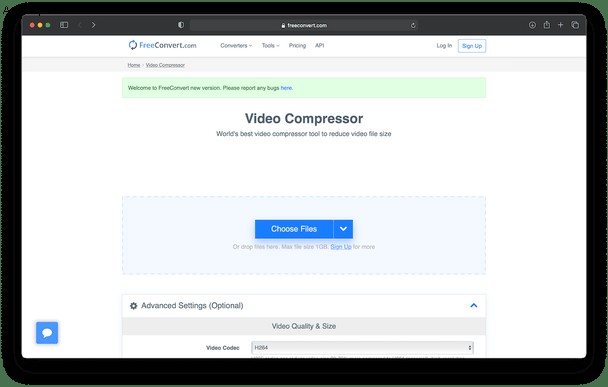The image size is (608, 387).
Task: Open the Pricing page
Action: pos(297,45)
